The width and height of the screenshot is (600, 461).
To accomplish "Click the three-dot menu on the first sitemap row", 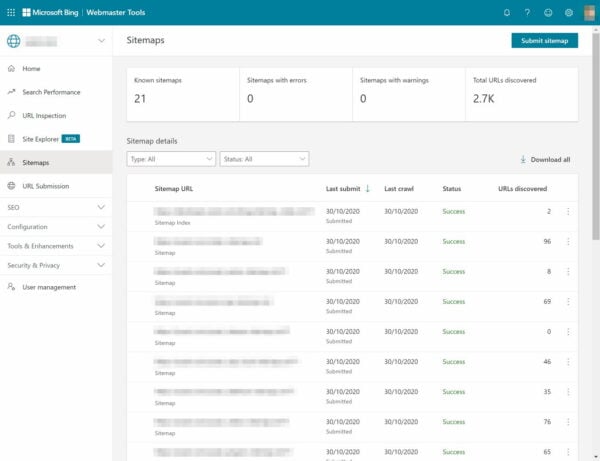I will coord(568,212).
